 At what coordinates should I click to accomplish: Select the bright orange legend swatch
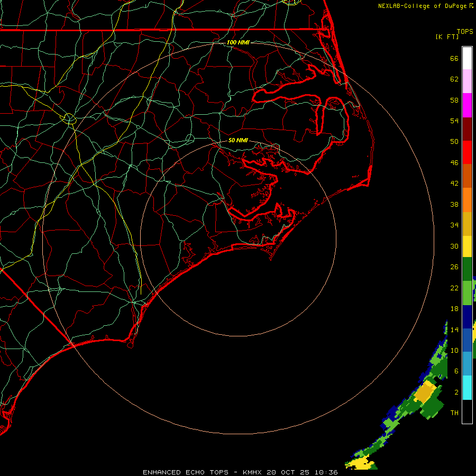(x=467, y=200)
